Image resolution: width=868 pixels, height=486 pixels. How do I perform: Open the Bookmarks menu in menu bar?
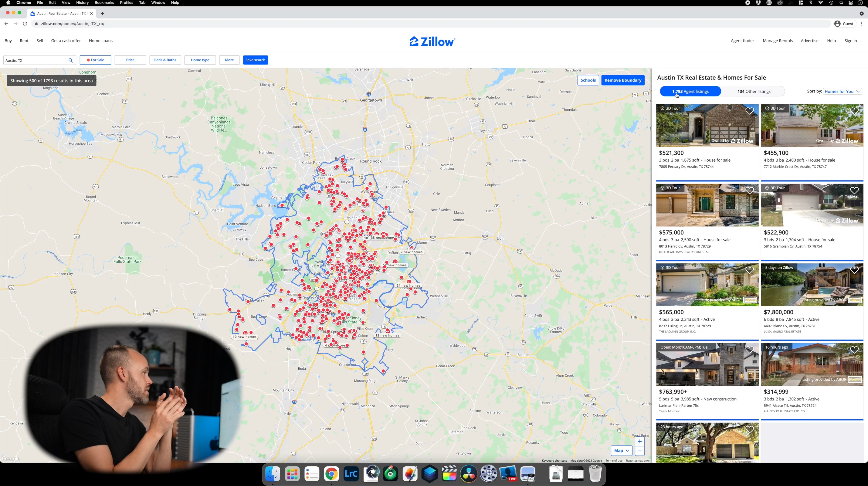pos(104,3)
